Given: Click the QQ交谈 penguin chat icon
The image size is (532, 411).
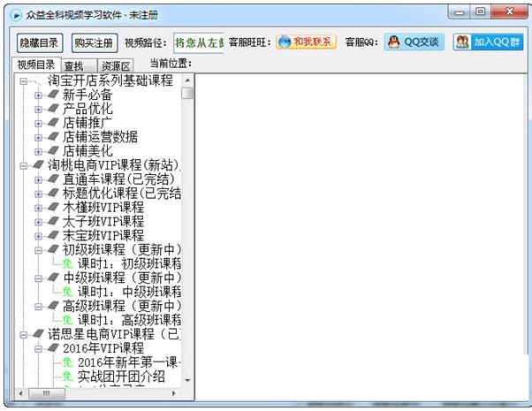Looking at the screenshot, I should [x=414, y=42].
